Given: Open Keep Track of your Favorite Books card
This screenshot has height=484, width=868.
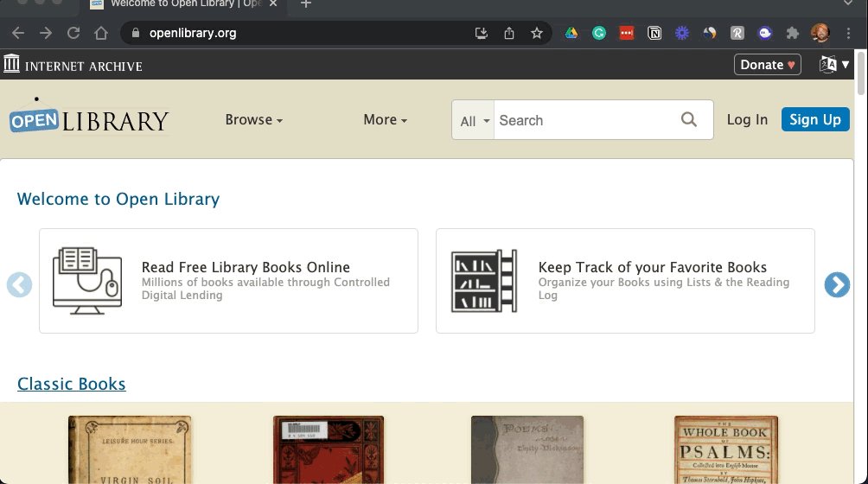Looking at the screenshot, I should (x=625, y=281).
